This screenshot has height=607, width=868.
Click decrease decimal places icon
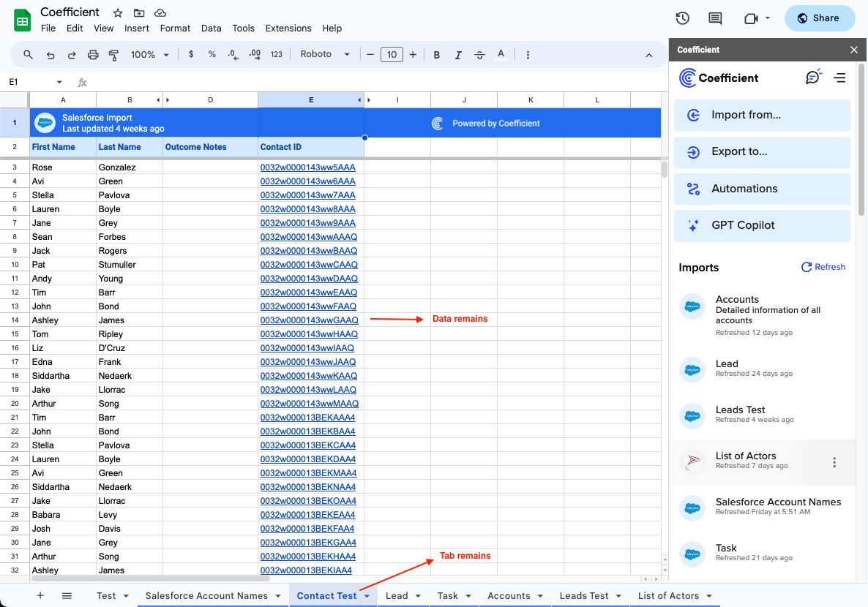click(233, 54)
